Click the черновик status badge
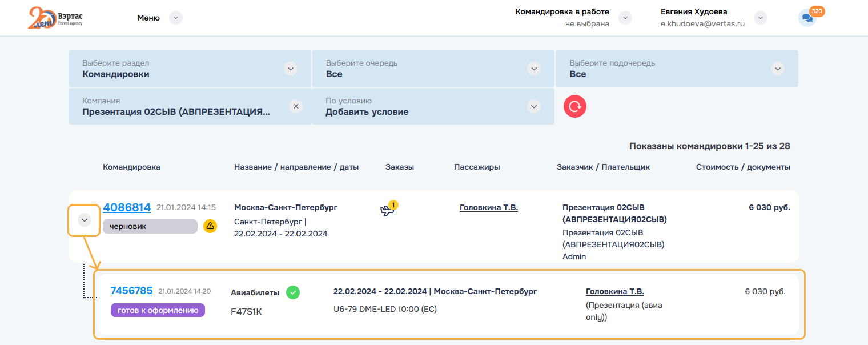 click(150, 226)
